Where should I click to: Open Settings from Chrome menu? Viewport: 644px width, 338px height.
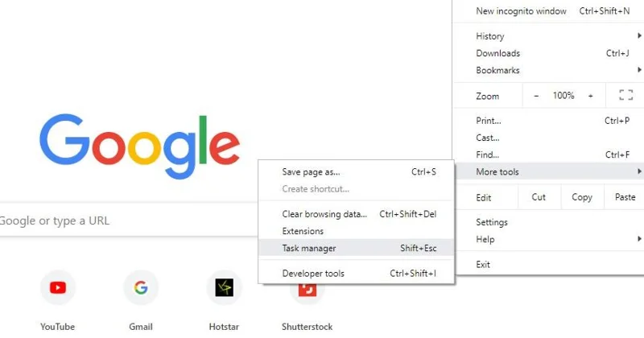549,222
